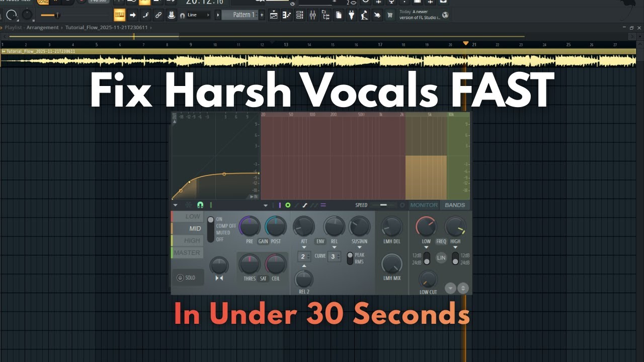Image resolution: width=644 pixels, height=362 pixels.
Task: Open the Maximus options arrow at far left
Action: (175, 205)
